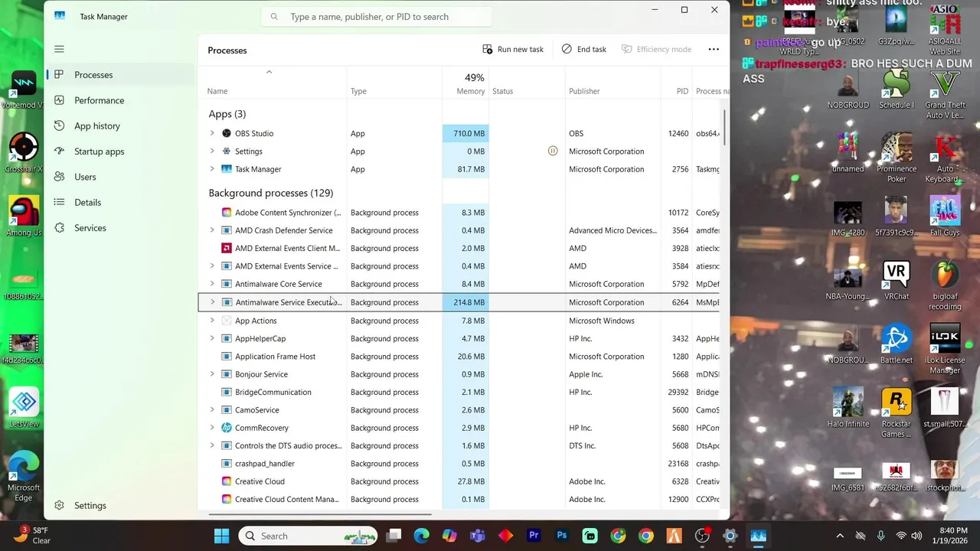
Task: Sort by the Publisher column header
Action: (612, 83)
